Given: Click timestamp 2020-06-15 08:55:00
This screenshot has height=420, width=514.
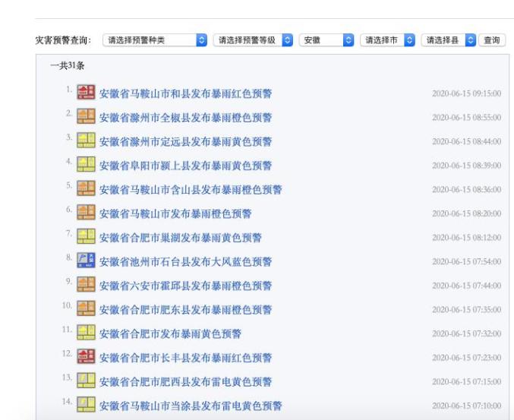Looking at the screenshot, I should [x=466, y=118].
